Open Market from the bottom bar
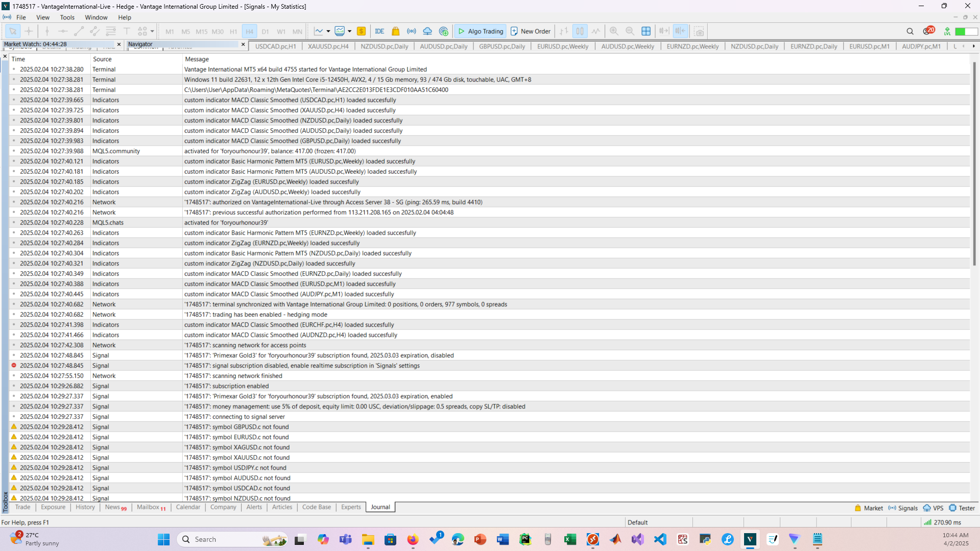The image size is (980, 551). (869, 508)
